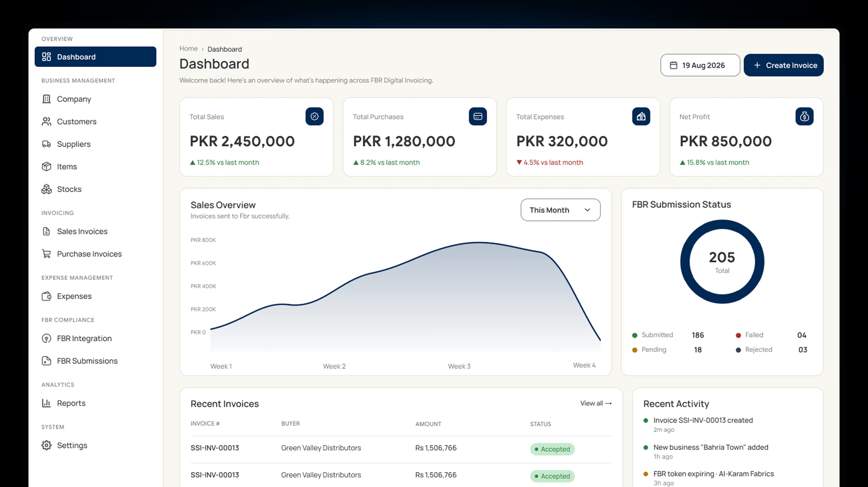Click the amber Pending legend dot
This screenshot has height=487, width=868.
tap(634, 350)
